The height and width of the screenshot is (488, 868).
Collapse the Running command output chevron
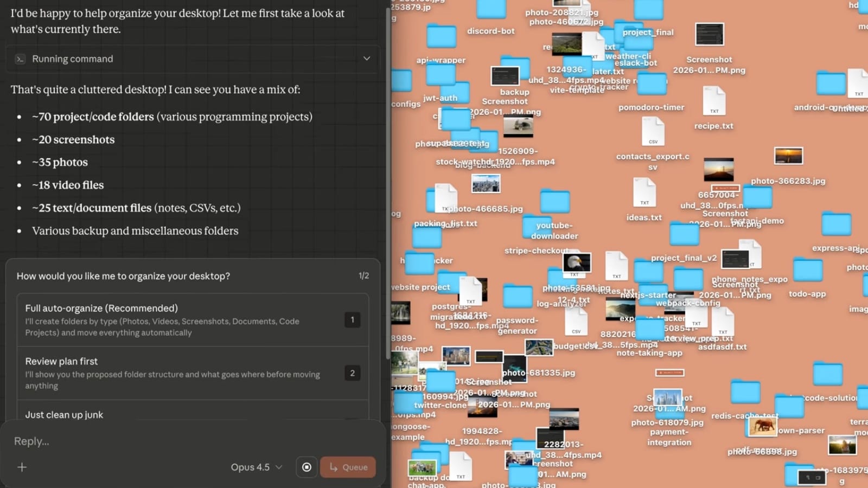(367, 59)
